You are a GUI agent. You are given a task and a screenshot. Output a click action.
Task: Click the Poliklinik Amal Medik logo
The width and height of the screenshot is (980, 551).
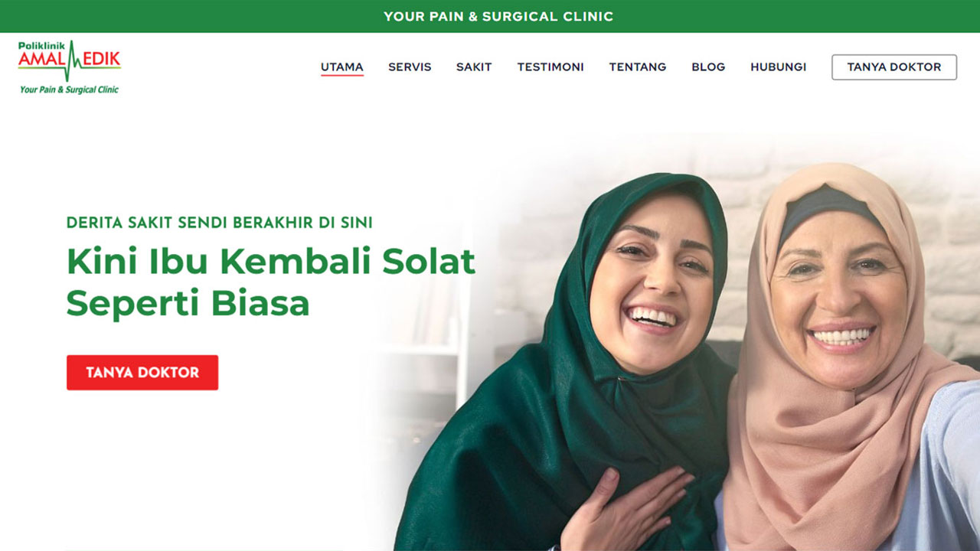point(70,67)
